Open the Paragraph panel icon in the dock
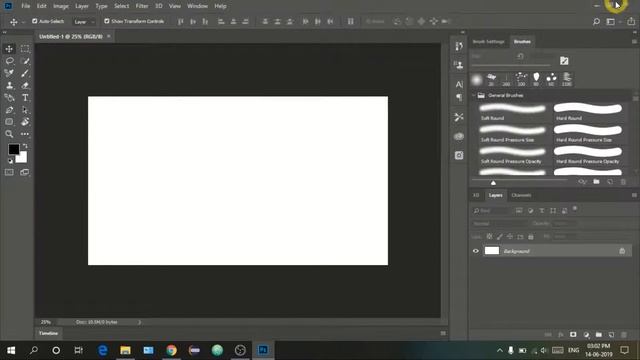This screenshot has height=360, width=640. (459, 97)
